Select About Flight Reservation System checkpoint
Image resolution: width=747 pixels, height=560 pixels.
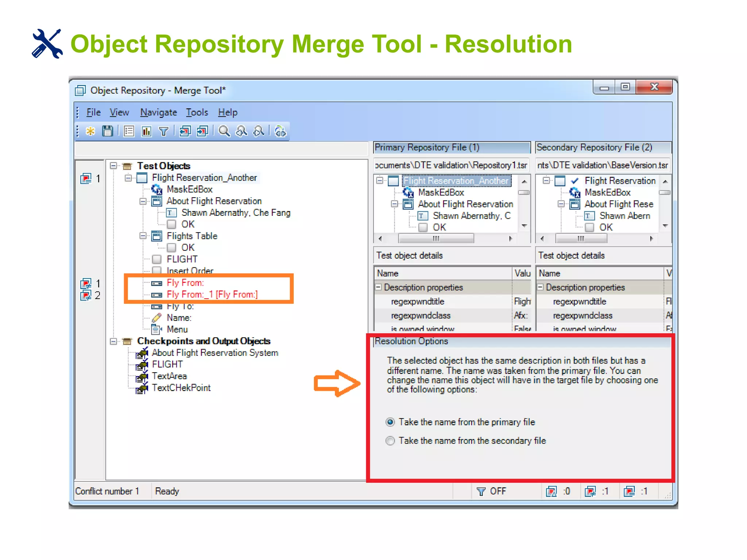[x=215, y=353]
